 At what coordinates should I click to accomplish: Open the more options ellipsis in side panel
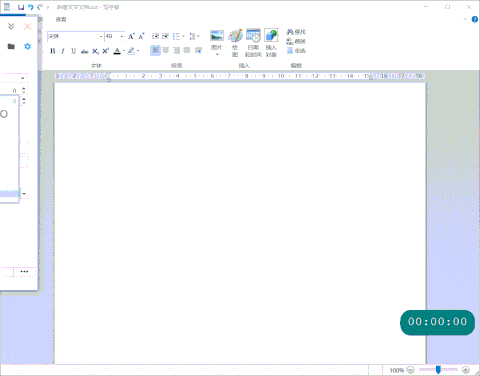[x=24, y=272]
